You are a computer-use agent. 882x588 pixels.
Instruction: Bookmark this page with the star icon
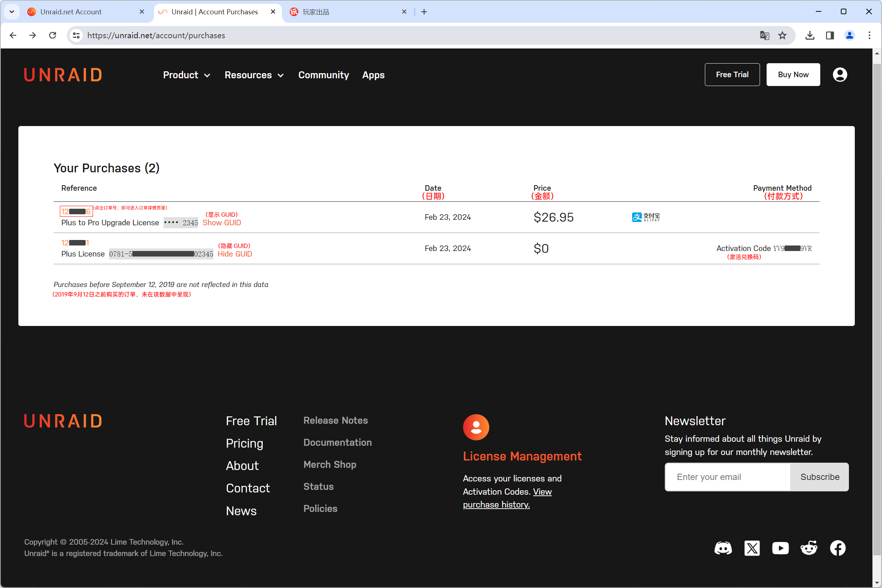(782, 35)
